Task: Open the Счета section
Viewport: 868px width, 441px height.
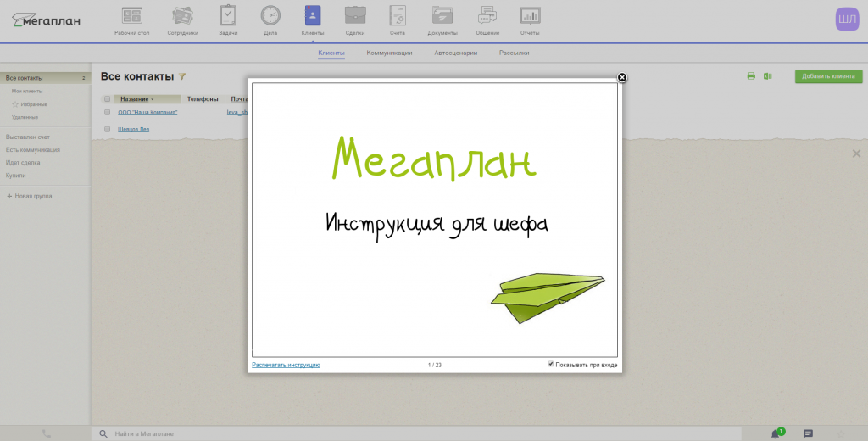Action: 397,21
